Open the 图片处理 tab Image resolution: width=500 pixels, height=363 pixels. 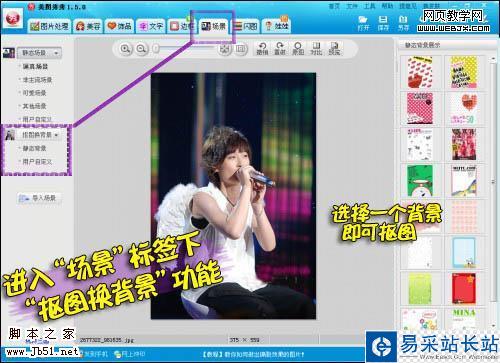[x=50, y=26]
